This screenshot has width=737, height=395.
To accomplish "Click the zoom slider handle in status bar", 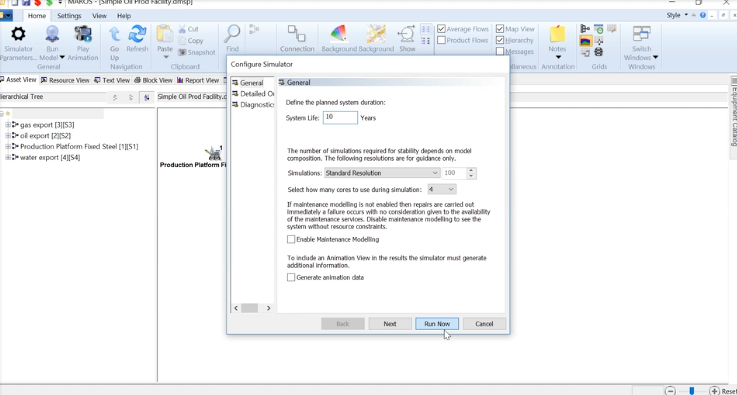I will pos(691,391).
